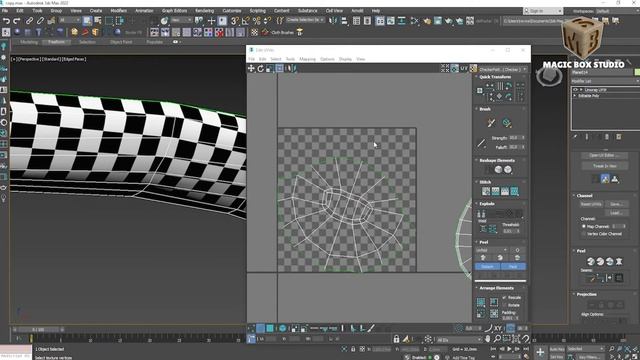Open the CheckerPattern texture dropdown
Viewport: 640px width, 360px height.
tap(503, 69)
